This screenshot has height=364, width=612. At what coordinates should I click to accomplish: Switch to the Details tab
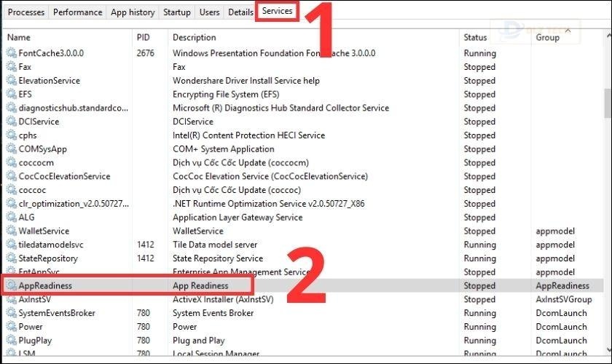point(240,12)
